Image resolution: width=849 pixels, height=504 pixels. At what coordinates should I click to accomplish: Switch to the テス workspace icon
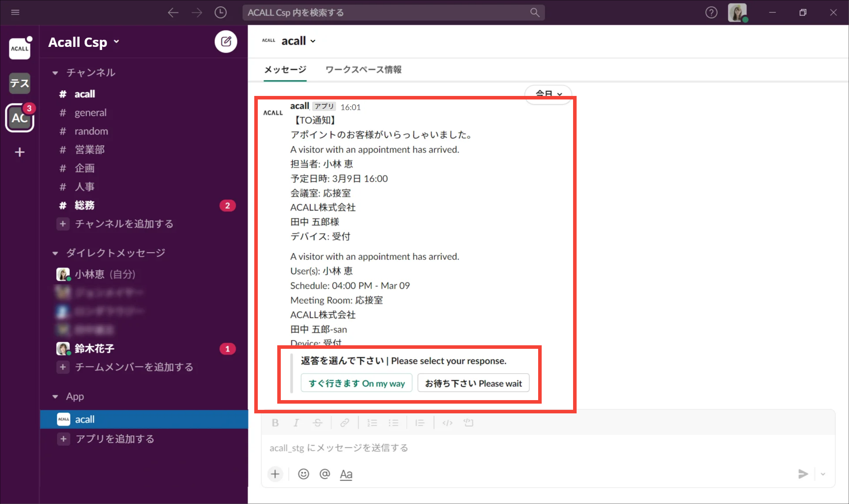click(19, 83)
